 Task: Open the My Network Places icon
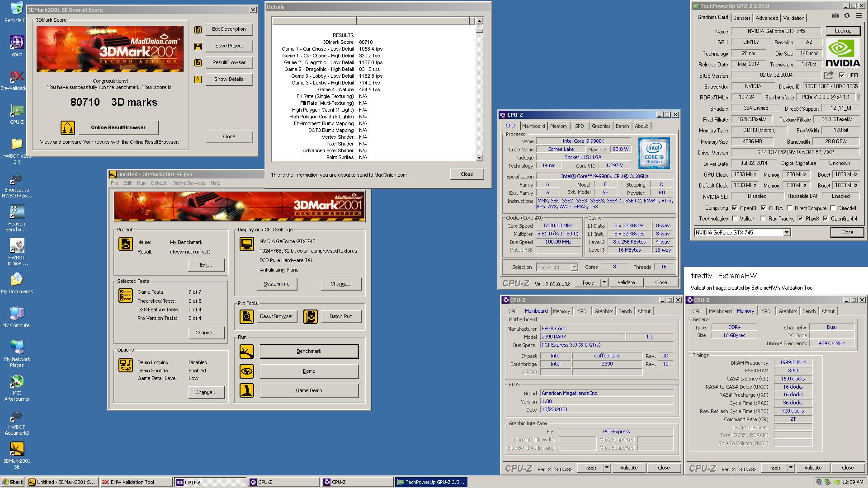[x=17, y=347]
